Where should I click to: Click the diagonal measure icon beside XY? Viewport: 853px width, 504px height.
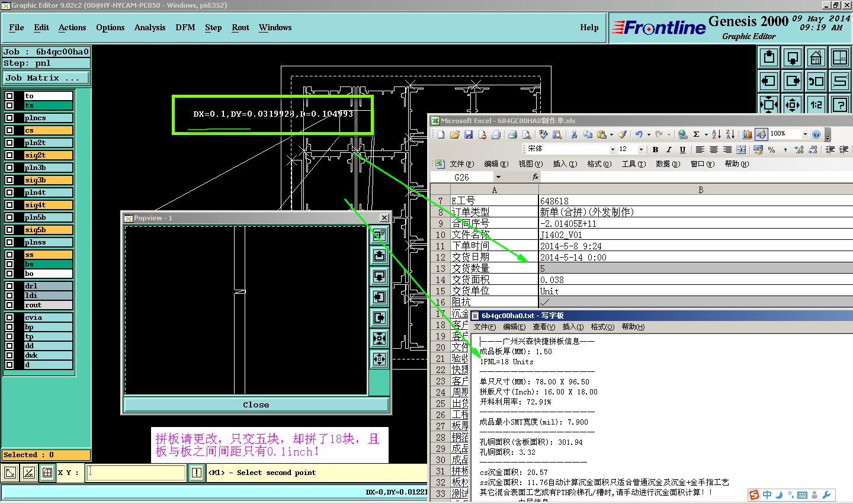[x=10, y=473]
